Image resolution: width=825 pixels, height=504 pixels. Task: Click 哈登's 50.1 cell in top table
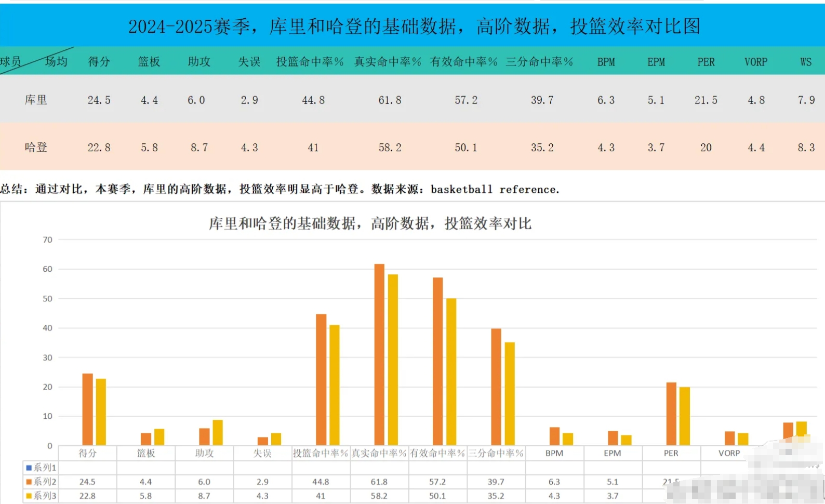pyautogui.click(x=466, y=148)
